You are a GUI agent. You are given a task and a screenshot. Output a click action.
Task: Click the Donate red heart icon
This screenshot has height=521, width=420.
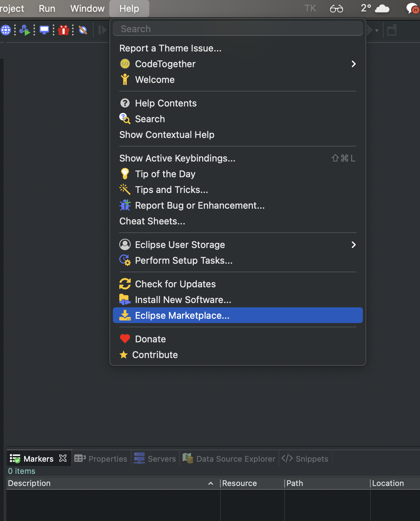[x=125, y=339]
